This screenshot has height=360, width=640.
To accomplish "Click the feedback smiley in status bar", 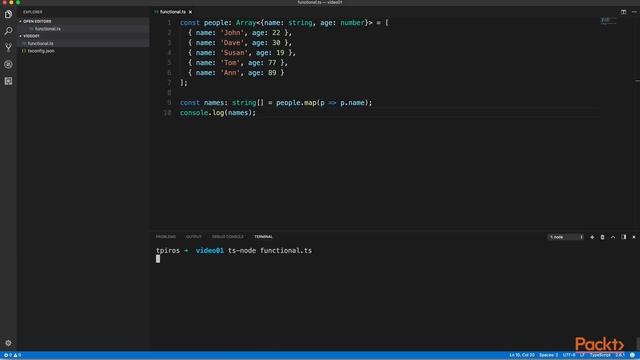I will tap(632, 355).
